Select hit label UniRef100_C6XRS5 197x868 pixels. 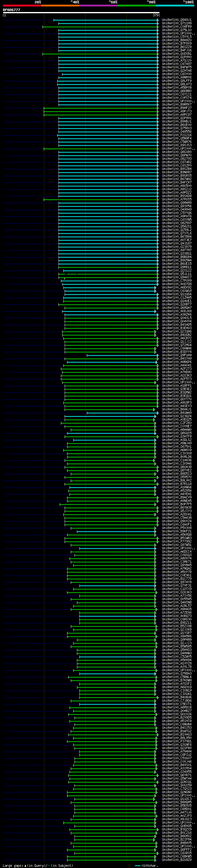click(176, 853)
